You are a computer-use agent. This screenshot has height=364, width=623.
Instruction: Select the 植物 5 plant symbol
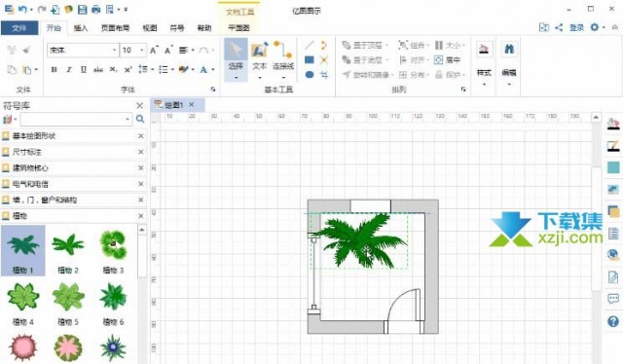(x=68, y=304)
